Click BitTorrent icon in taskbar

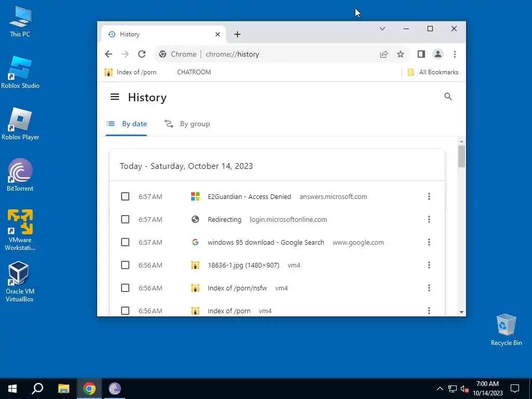tap(115, 389)
